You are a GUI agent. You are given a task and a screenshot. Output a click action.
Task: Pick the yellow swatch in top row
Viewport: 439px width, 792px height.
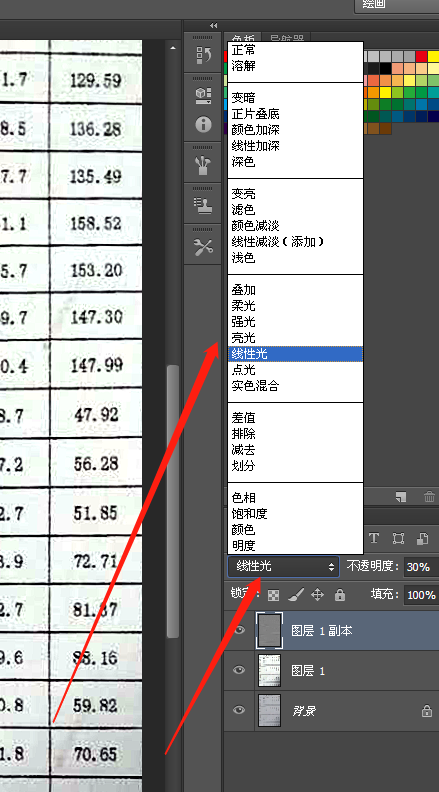click(x=433, y=56)
